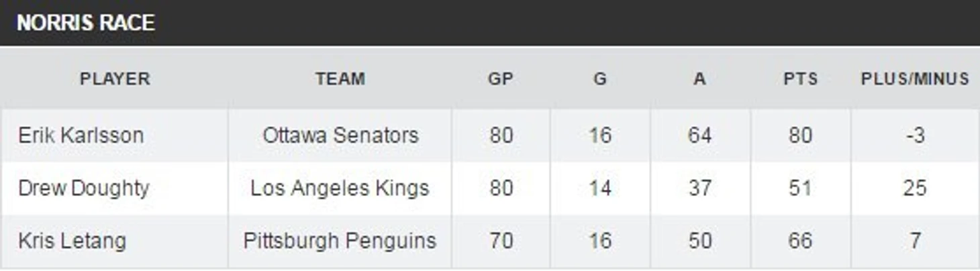This screenshot has height=271, width=980.
Task: Select the Ottawa Senators team name
Action: (x=340, y=135)
